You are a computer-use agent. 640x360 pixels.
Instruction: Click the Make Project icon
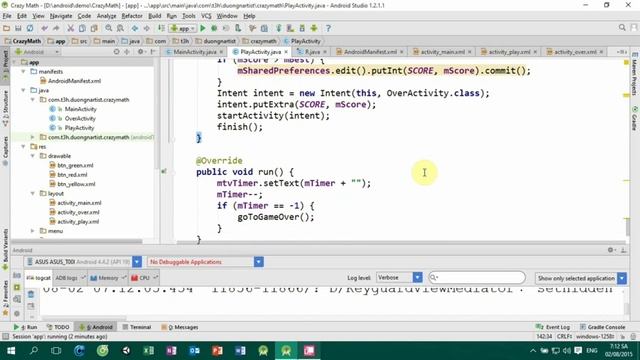pyautogui.click(x=161, y=28)
